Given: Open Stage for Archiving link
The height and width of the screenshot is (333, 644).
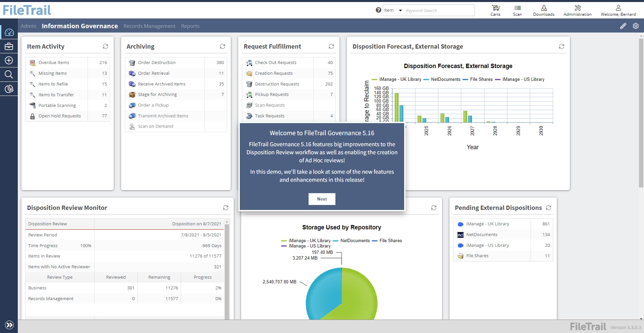Looking at the screenshot, I should tap(157, 94).
